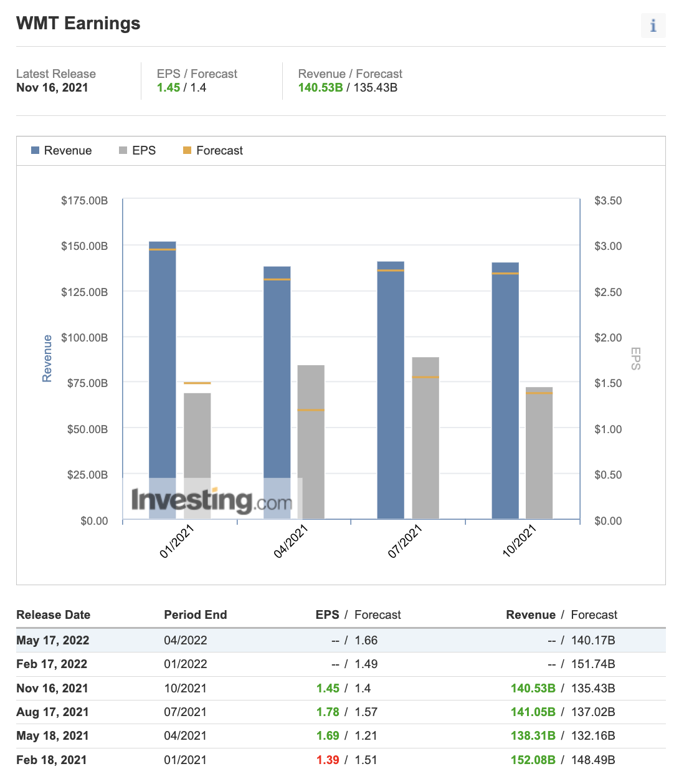Click the Aug 17, 2021 release date
679x784 pixels.
click(52, 712)
